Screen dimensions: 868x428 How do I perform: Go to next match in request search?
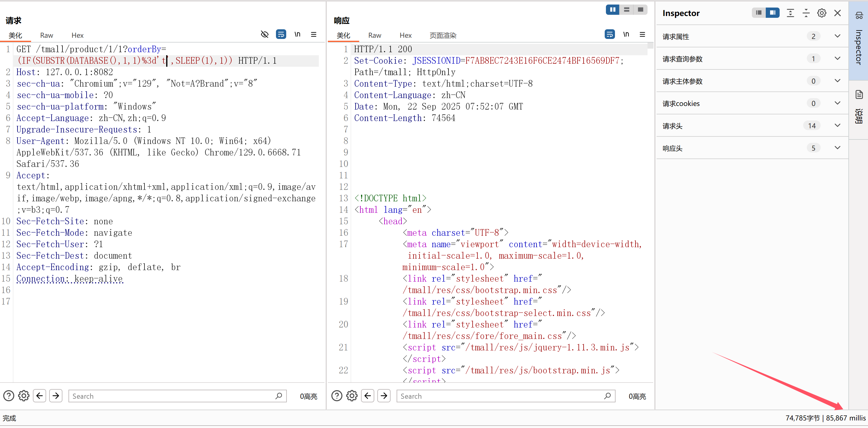pyautogui.click(x=56, y=396)
